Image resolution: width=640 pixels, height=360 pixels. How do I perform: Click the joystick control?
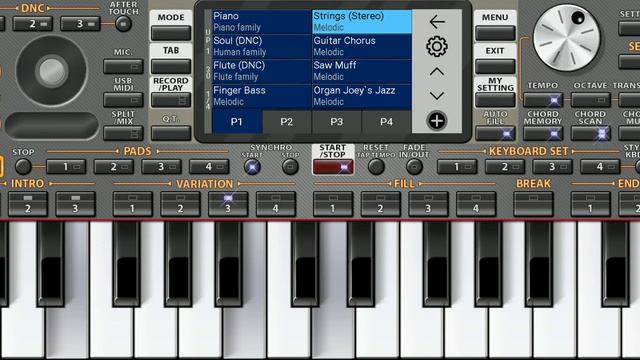[x=51, y=71]
